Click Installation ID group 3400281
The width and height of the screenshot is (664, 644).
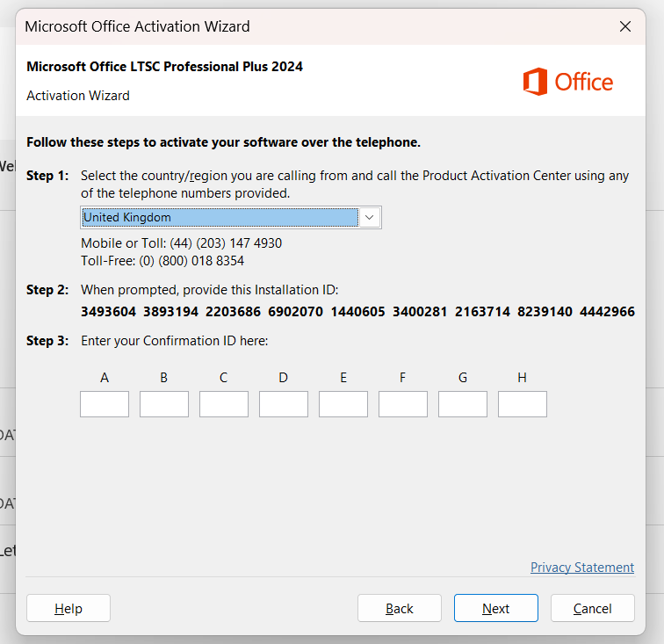(x=420, y=312)
